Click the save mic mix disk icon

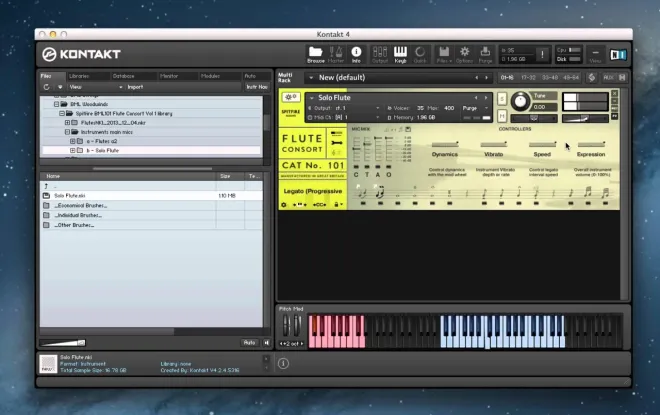point(408,129)
